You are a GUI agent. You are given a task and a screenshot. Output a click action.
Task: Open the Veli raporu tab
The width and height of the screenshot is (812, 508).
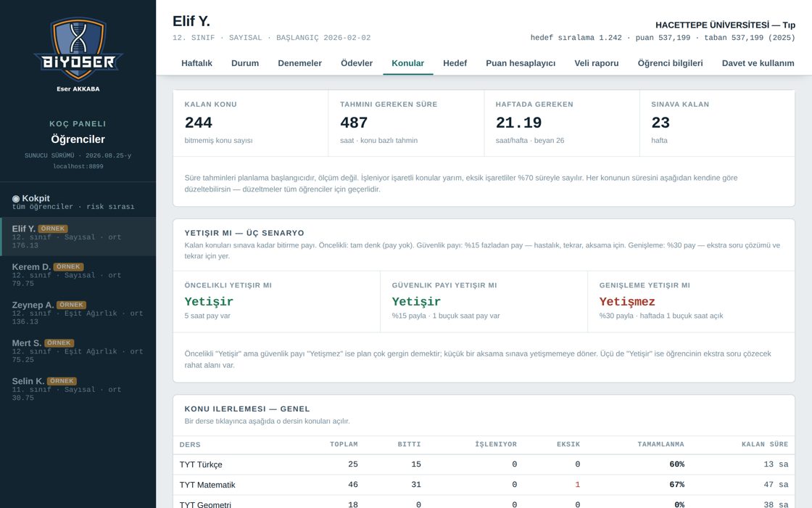click(597, 63)
